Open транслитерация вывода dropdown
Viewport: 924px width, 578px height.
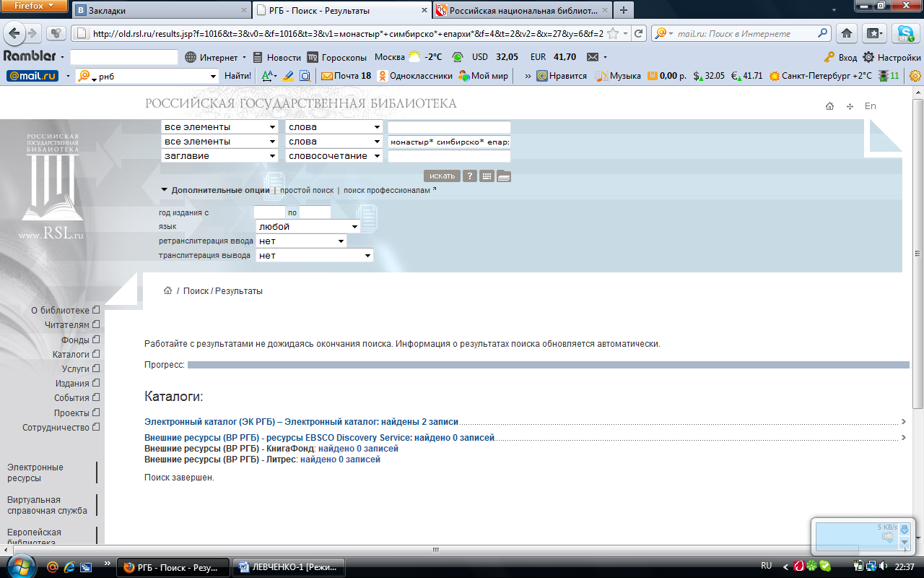(315, 256)
